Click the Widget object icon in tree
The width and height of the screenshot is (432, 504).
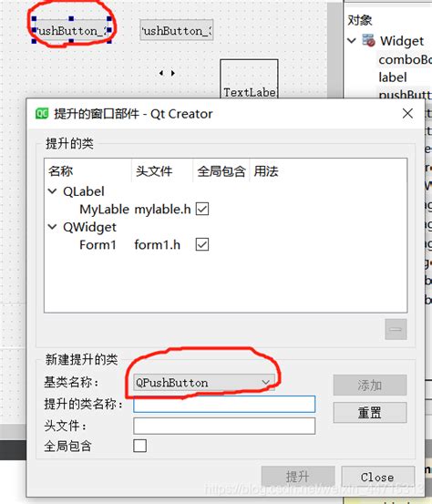(369, 40)
